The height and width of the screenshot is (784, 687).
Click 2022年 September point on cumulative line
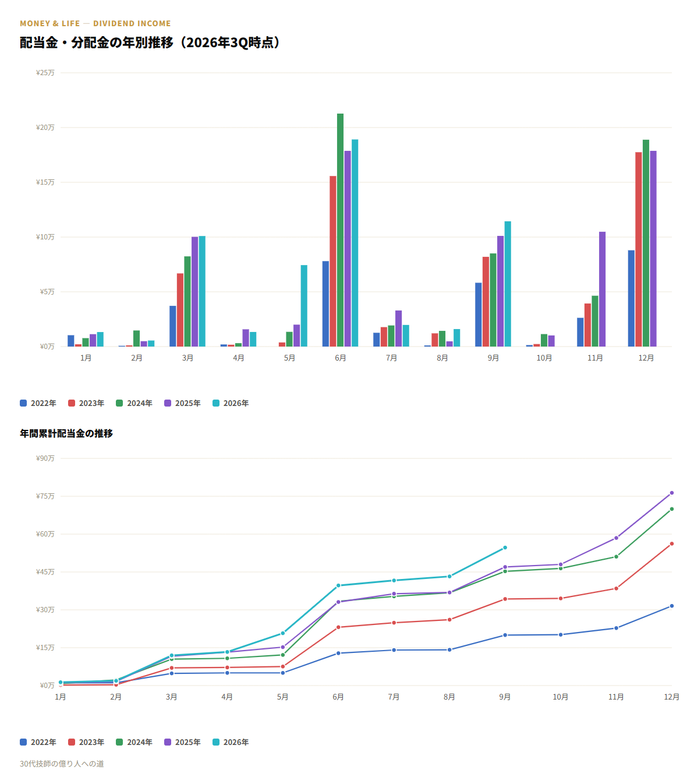point(505,635)
